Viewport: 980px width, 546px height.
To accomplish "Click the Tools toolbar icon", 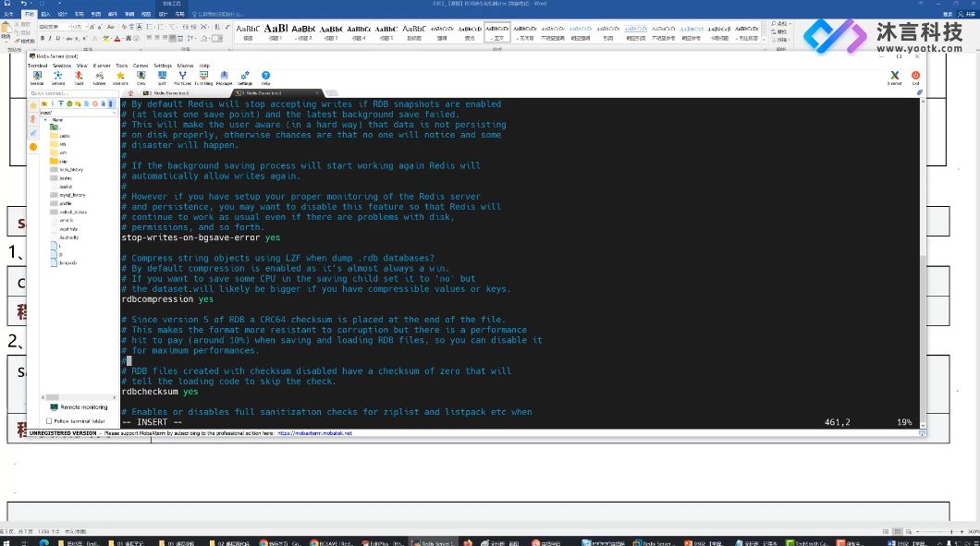I will [79, 78].
